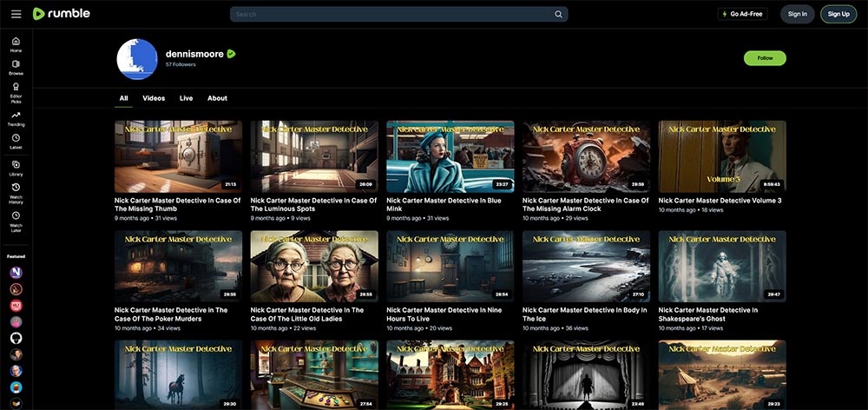Image resolution: width=868 pixels, height=410 pixels.
Task: Switch to the Videos tab
Action: pos(154,98)
